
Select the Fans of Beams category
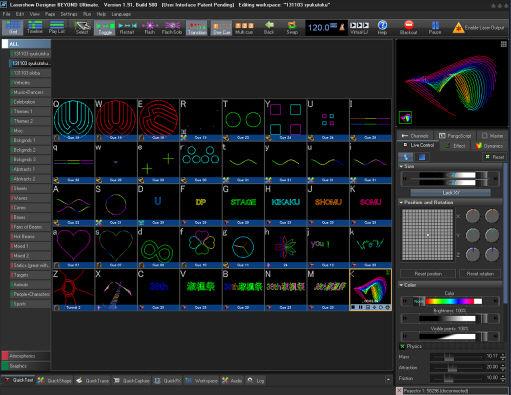point(31,227)
